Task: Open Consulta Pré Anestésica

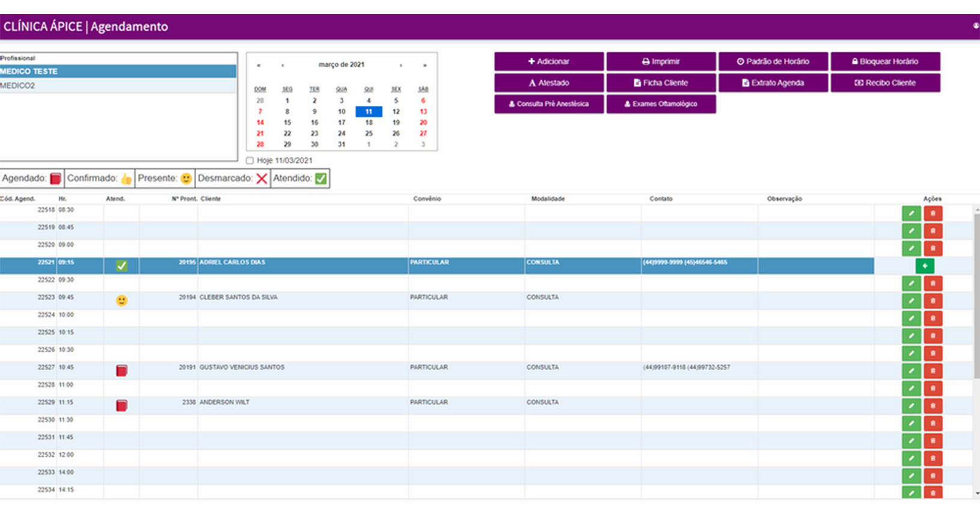Action: coord(549,104)
